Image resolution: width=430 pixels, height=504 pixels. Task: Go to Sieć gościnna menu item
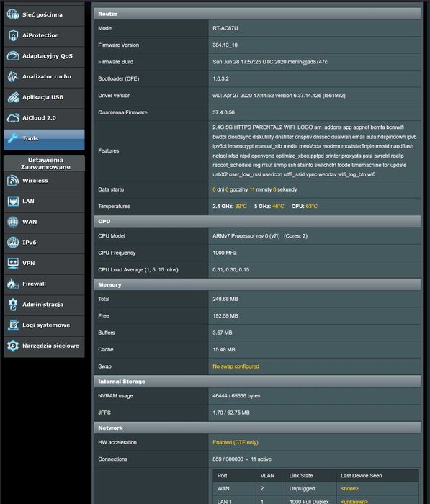pyautogui.click(x=42, y=14)
